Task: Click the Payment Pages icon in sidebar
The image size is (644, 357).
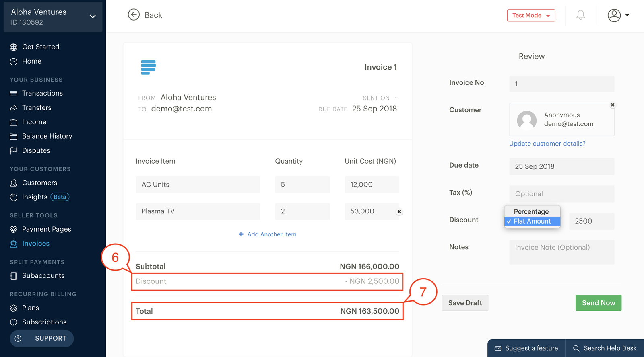Action: tap(14, 229)
